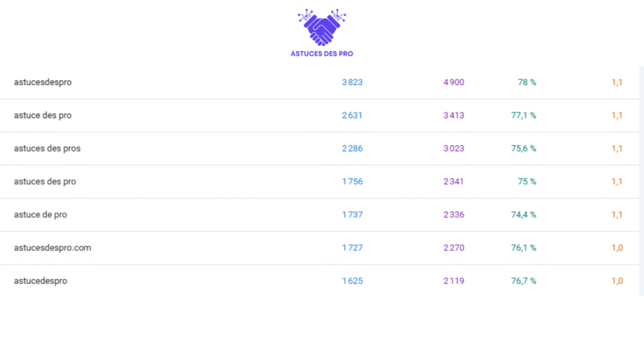Click the 2 270 impressions value
Viewport: 644px width, 362px height.
click(x=453, y=248)
